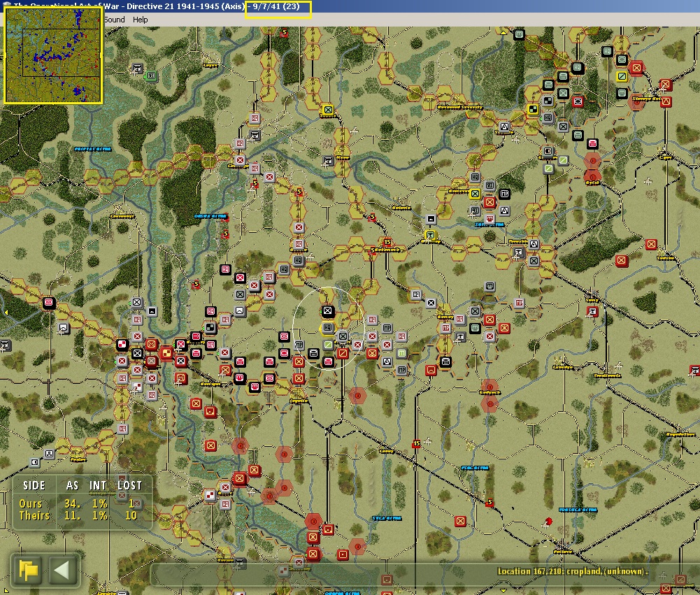Image resolution: width=700 pixels, height=595 pixels.
Task: Click the red dot marker in the southeast
Action: click(x=549, y=522)
